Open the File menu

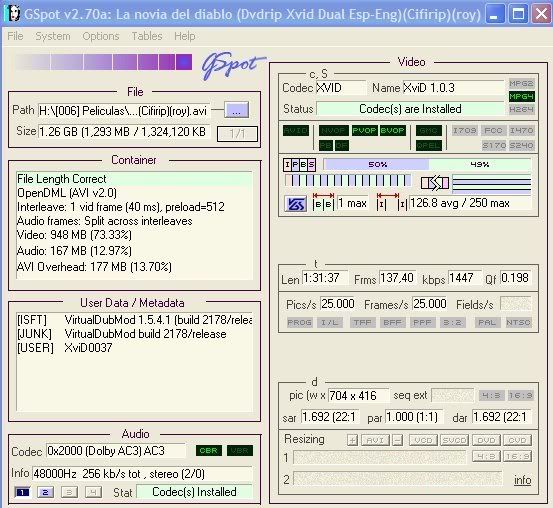15,36
